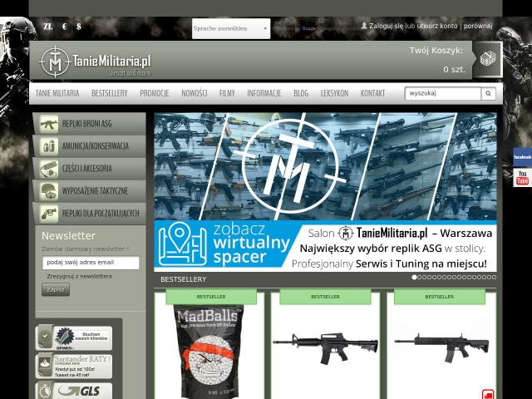Screen dimensions: 532x399
Task: Click the BESTSELLERY section heading
Action: point(184,279)
